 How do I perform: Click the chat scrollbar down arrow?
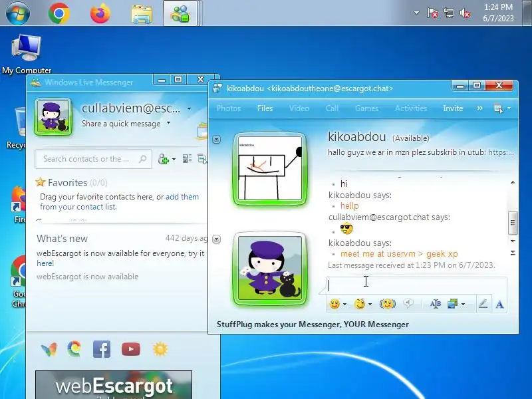click(x=513, y=241)
